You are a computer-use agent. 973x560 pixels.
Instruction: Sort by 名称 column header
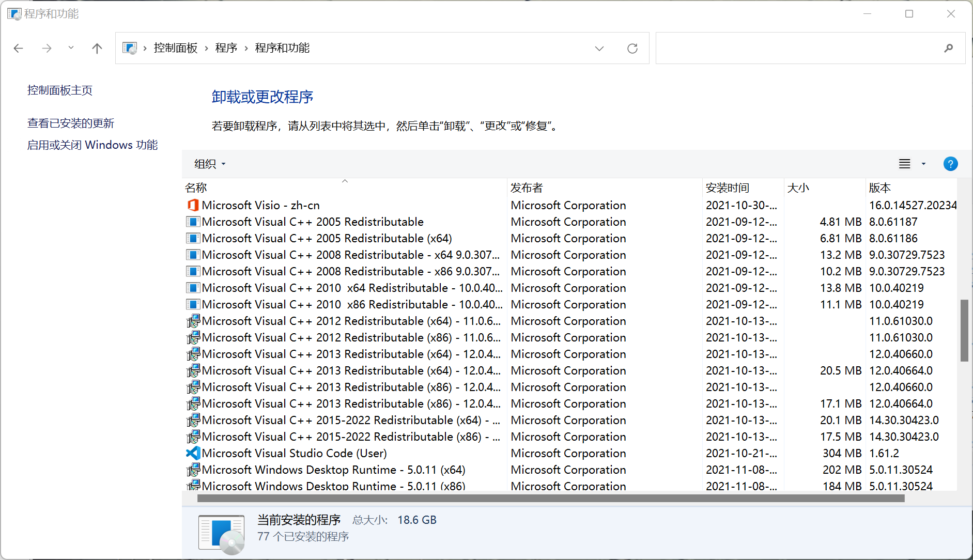(x=345, y=188)
